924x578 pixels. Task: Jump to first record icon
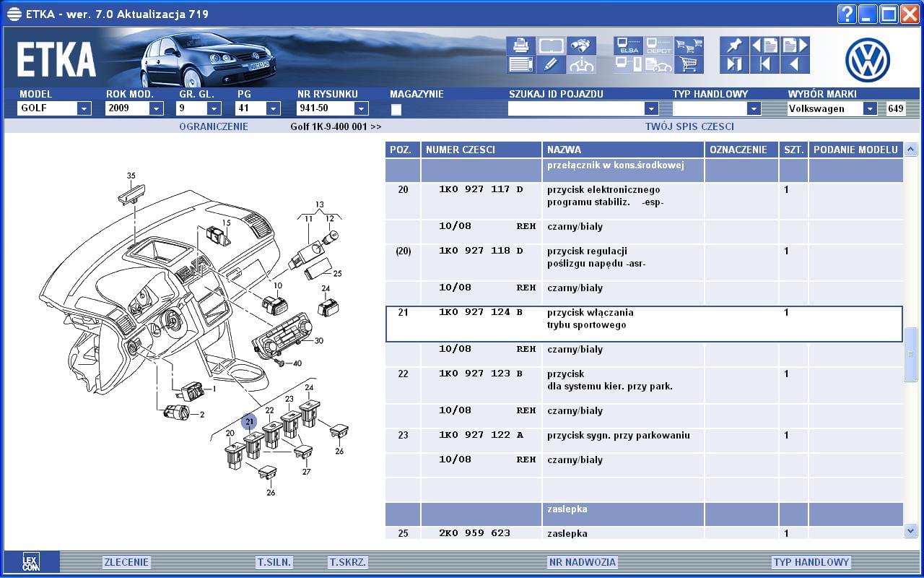(x=764, y=64)
